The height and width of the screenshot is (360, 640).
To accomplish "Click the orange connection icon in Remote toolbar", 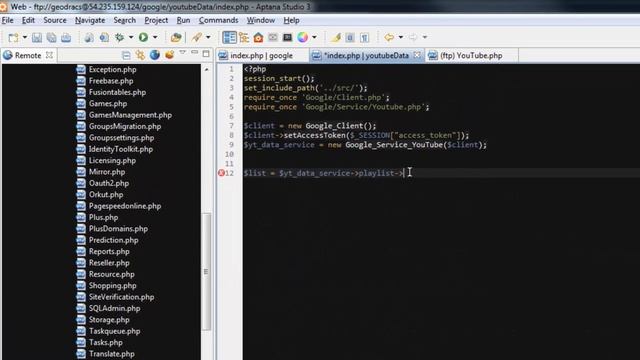I will pyautogui.click(x=169, y=55).
